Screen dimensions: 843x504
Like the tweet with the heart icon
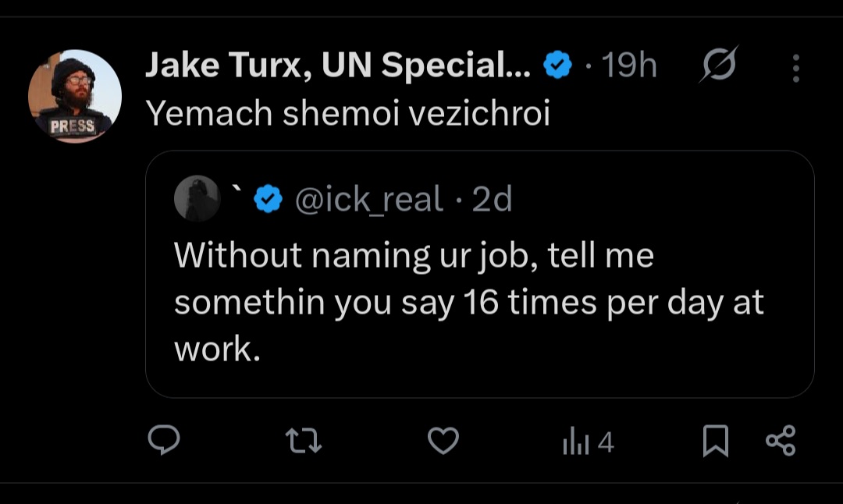pyautogui.click(x=443, y=442)
